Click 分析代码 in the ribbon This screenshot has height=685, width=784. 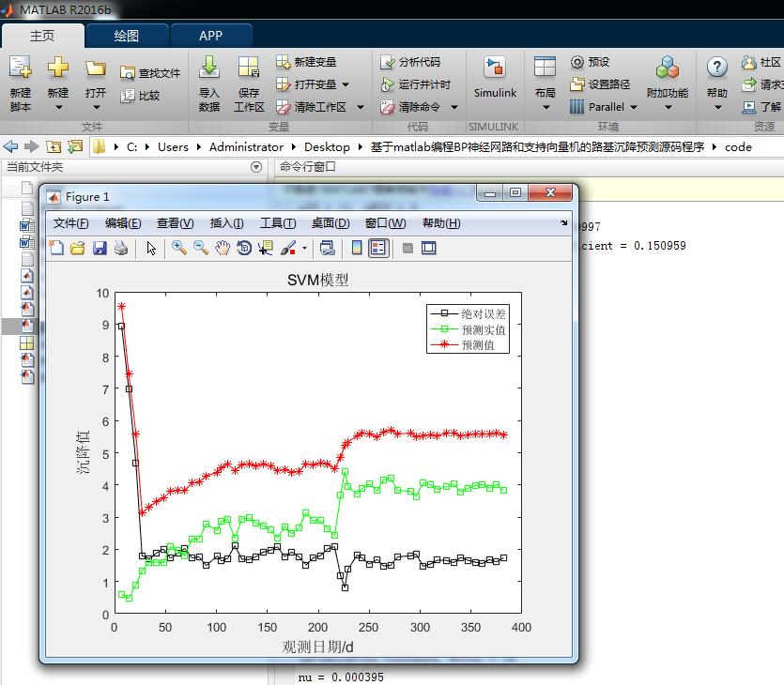[x=410, y=62]
